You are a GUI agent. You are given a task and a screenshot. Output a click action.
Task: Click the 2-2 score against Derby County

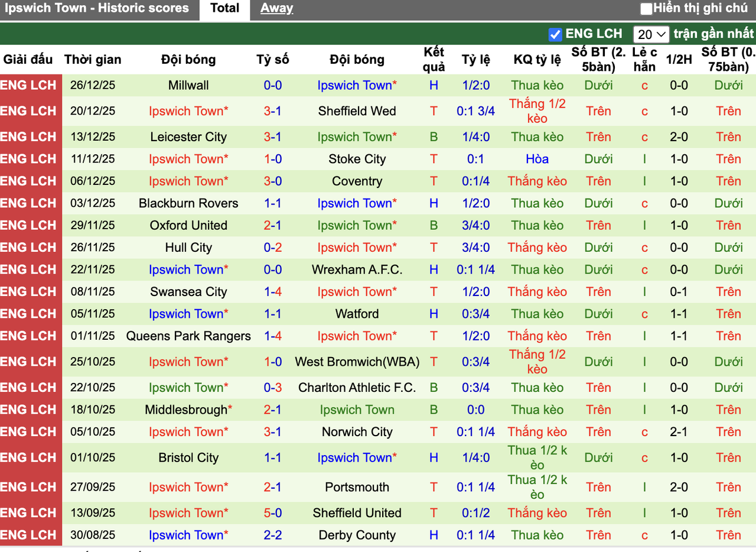(273, 535)
